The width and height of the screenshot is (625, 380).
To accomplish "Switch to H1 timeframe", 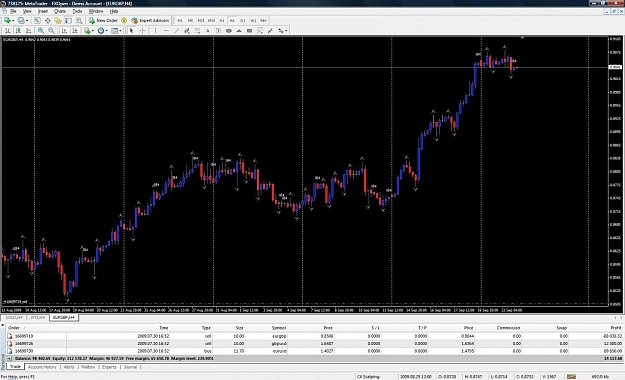I will click(x=222, y=20).
